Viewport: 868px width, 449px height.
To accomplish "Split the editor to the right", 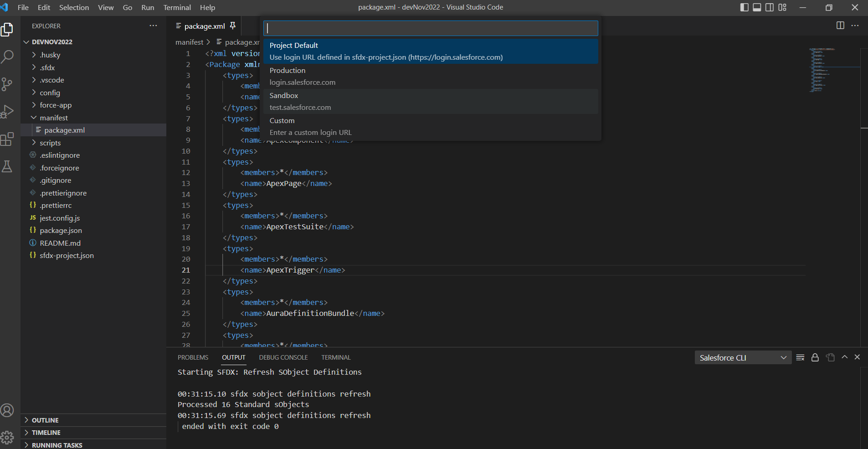I will coord(840,26).
